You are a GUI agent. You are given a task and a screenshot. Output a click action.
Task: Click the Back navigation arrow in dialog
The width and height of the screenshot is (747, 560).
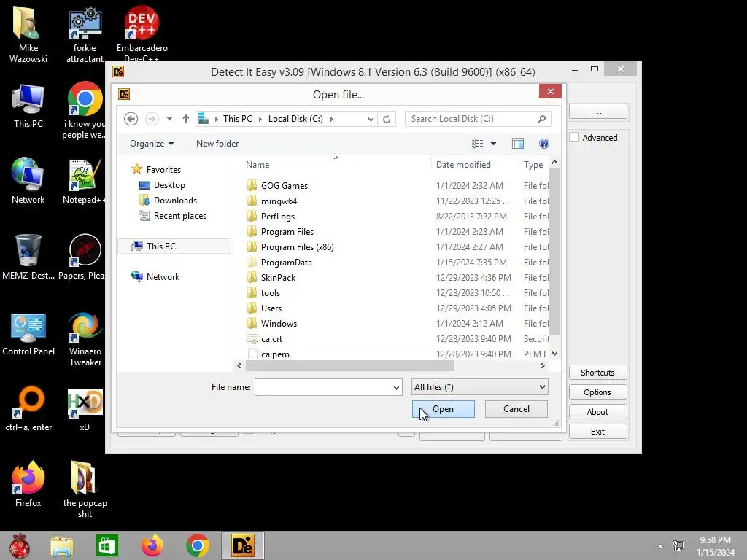tap(131, 119)
